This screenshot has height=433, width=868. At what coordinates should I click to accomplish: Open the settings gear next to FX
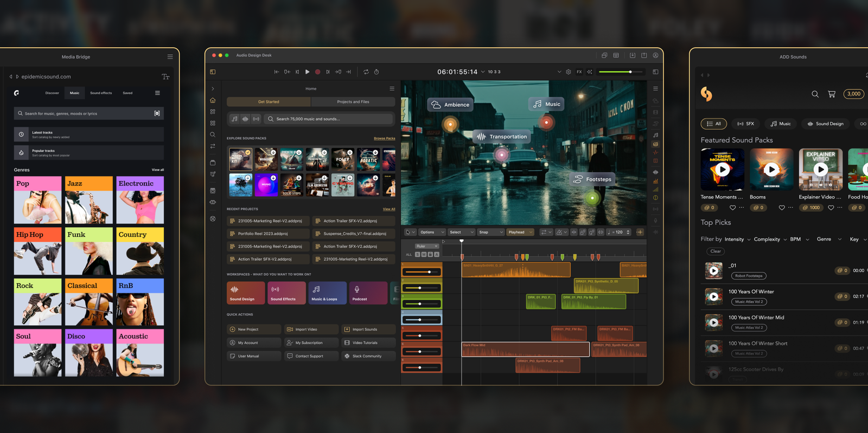pos(569,72)
